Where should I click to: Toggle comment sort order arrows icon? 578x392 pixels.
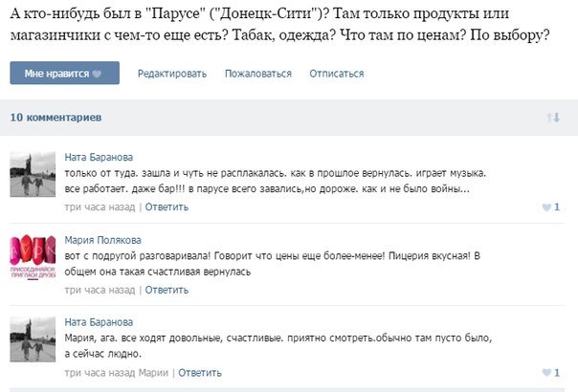[x=553, y=118]
